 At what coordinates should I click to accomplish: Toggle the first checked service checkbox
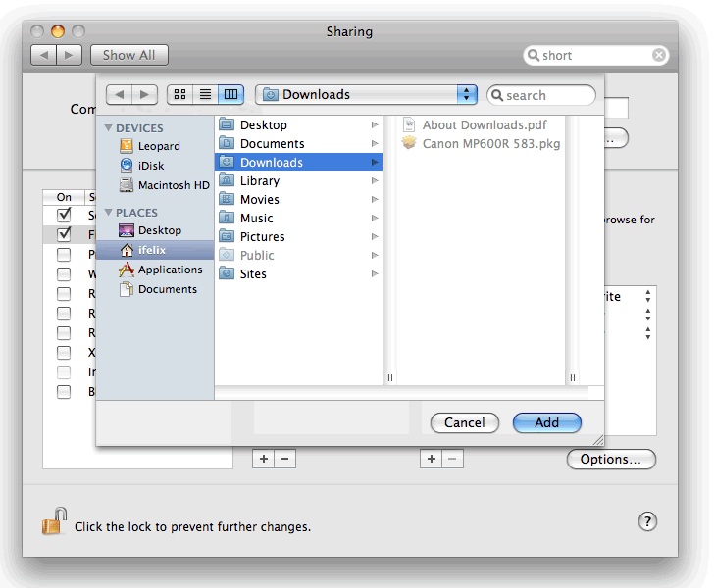[64, 214]
